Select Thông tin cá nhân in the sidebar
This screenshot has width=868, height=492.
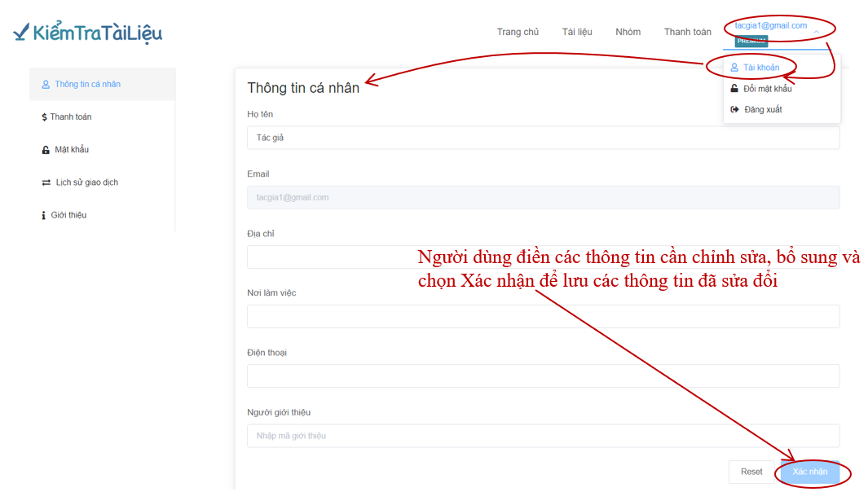pyautogui.click(x=103, y=84)
